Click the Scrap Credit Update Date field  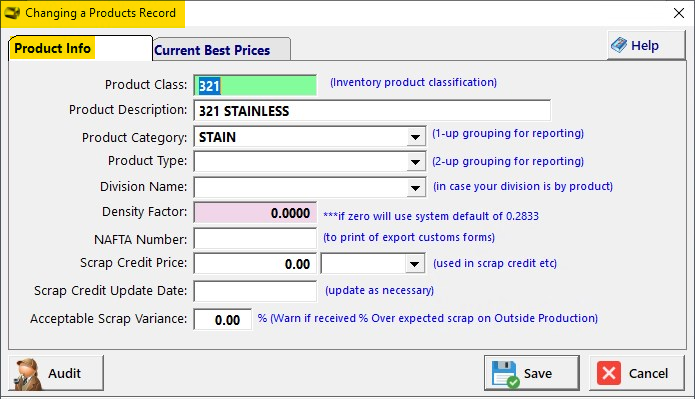coord(255,291)
